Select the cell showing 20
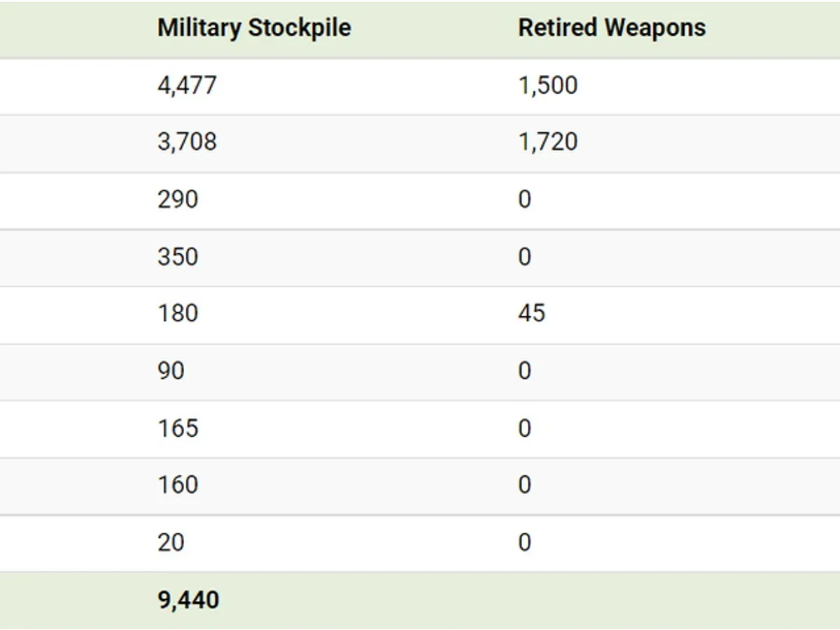This screenshot has height=630, width=840. click(x=171, y=542)
